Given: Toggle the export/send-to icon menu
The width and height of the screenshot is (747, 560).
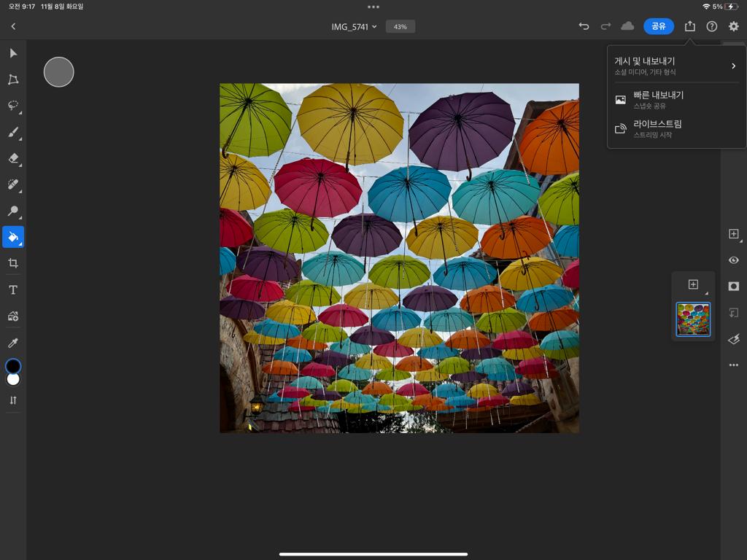Looking at the screenshot, I should [x=690, y=26].
